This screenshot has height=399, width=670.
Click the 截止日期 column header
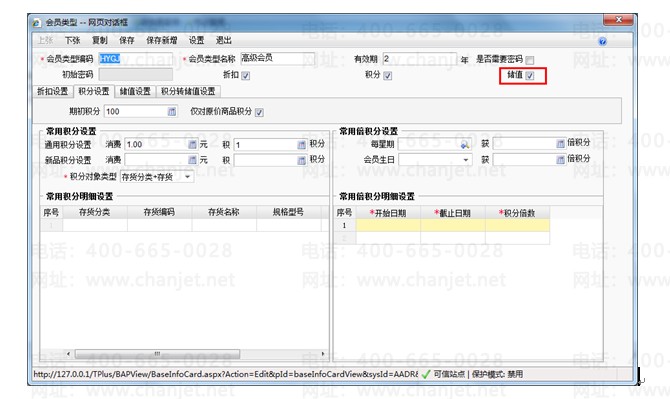(x=453, y=213)
